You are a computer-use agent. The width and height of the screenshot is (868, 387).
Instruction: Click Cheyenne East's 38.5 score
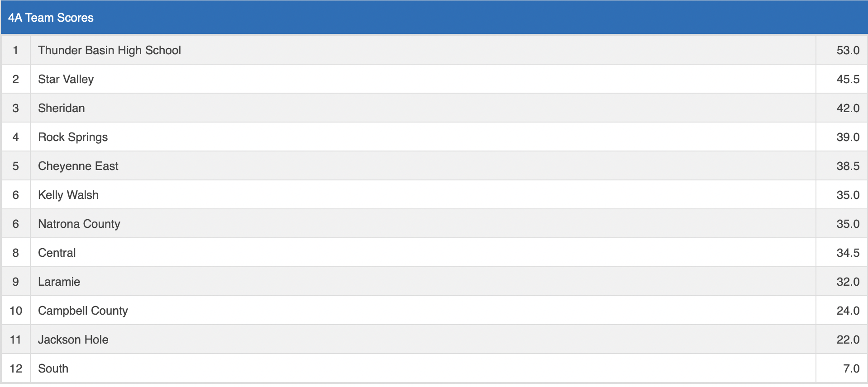pos(847,166)
